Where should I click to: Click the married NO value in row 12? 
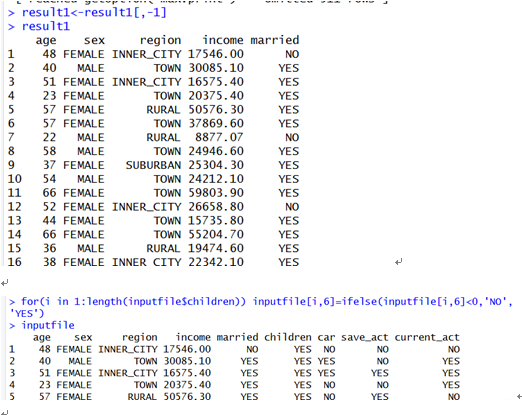[x=292, y=207]
